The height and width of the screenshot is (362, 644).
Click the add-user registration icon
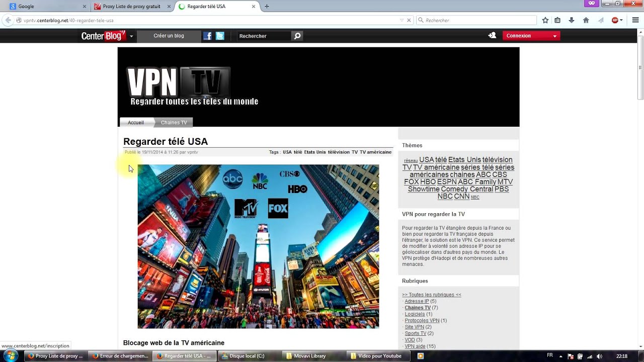point(492,36)
